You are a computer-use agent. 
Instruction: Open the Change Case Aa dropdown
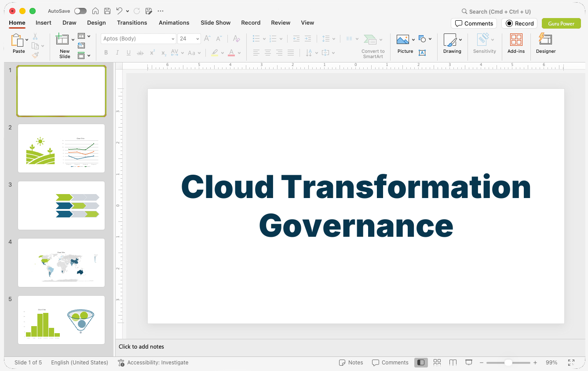point(194,53)
